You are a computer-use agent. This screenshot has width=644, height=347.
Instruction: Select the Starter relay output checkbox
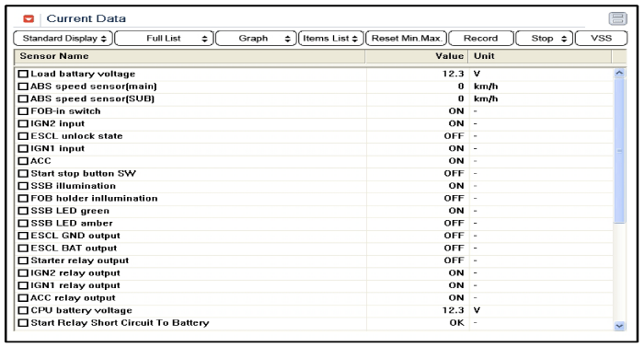(x=23, y=260)
